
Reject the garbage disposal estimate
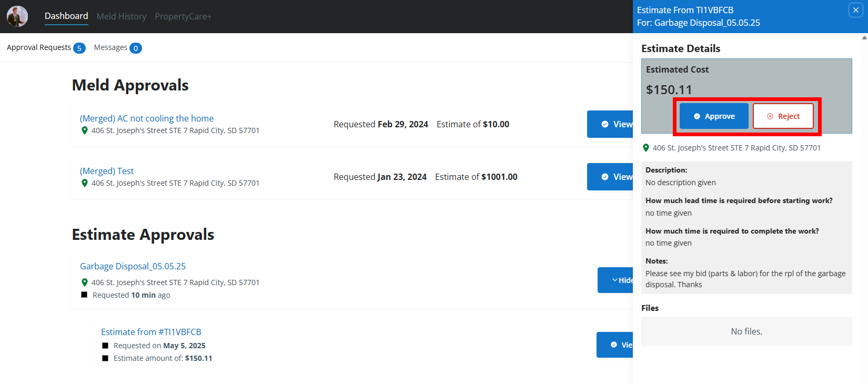pyautogui.click(x=783, y=116)
